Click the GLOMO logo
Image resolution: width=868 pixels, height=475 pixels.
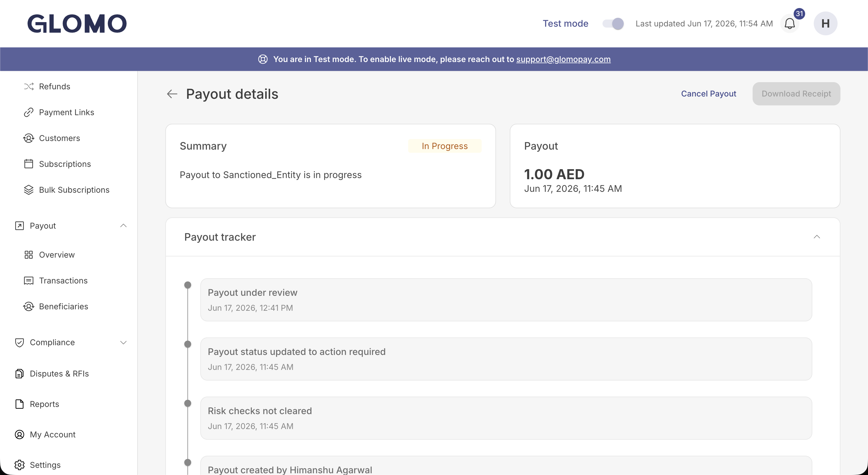pyautogui.click(x=77, y=24)
